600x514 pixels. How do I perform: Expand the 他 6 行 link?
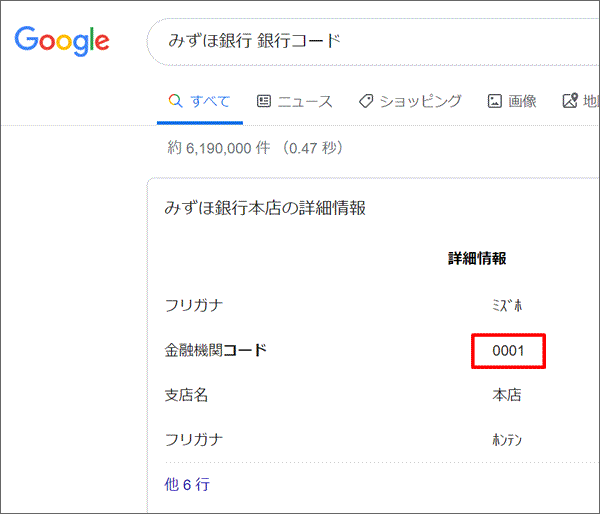point(187,485)
